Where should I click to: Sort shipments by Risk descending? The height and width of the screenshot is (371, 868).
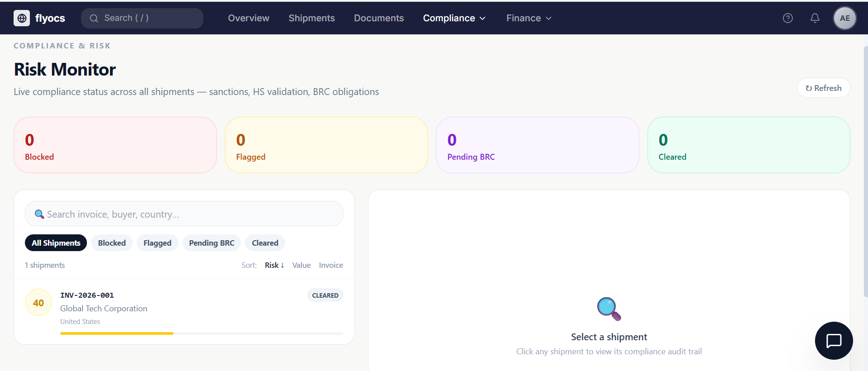point(274,265)
